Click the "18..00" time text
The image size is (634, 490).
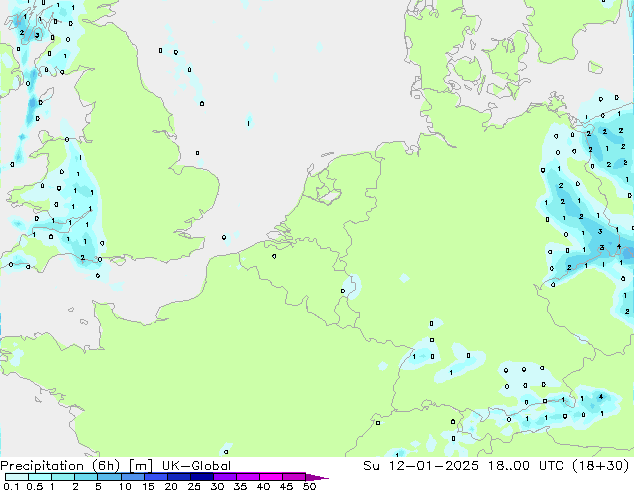509,466
